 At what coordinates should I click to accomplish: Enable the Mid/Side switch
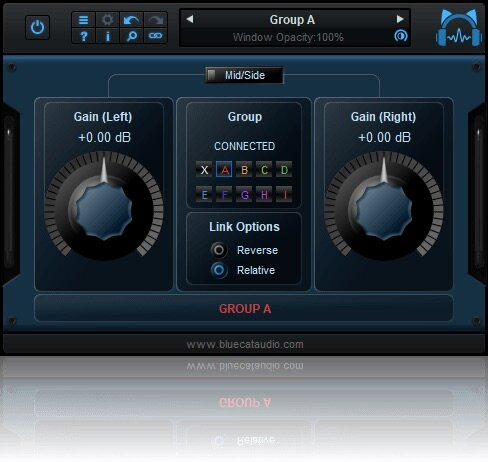click(244, 75)
